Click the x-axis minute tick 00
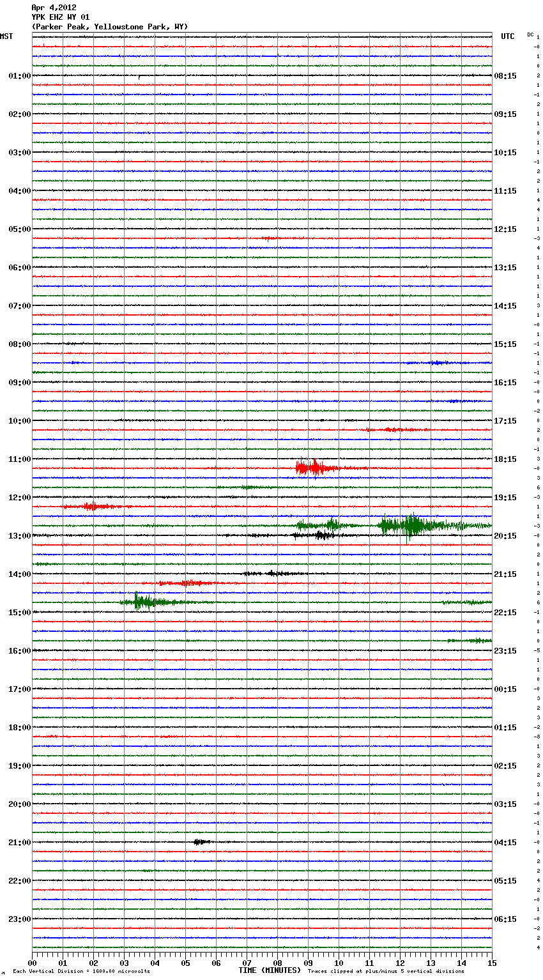543x980 pixels. (33, 963)
